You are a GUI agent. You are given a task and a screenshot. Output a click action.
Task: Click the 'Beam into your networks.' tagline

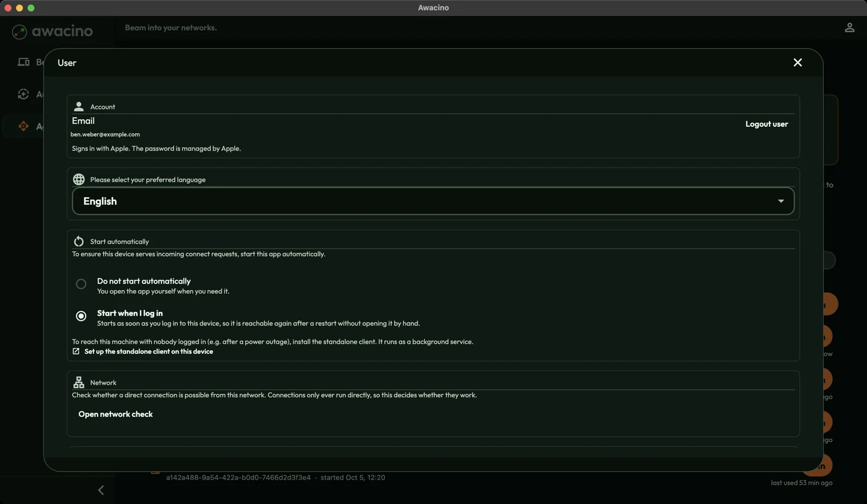coord(171,28)
